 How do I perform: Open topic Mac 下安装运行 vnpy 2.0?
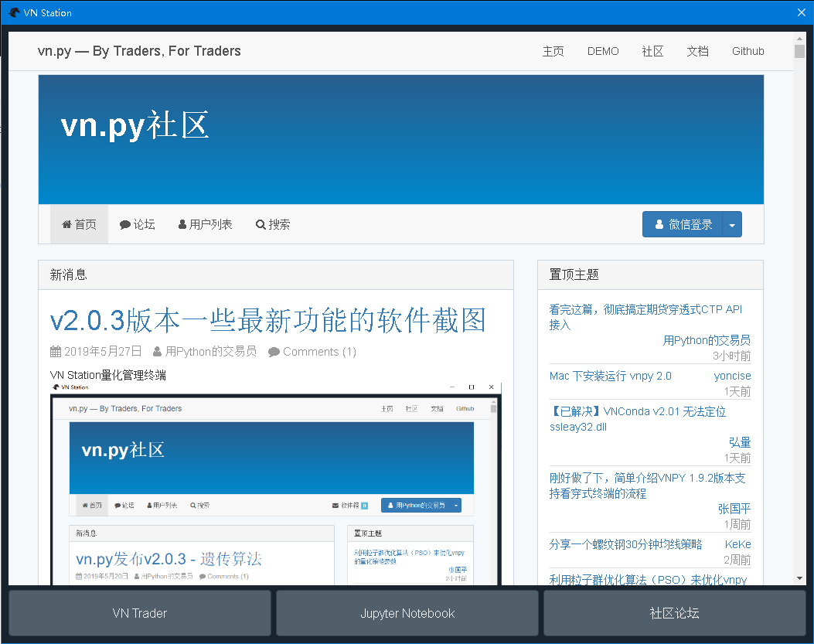(x=610, y=376)
